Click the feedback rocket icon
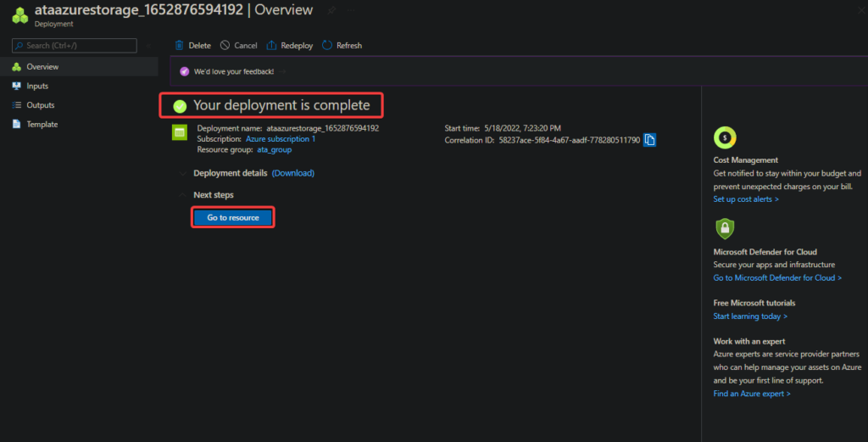 tap(184, 71)
